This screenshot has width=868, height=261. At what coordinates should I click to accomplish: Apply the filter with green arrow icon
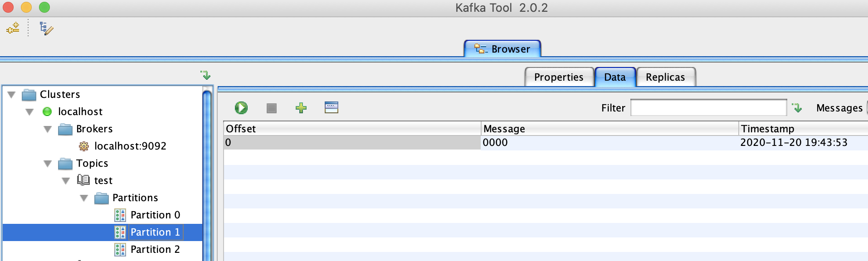[797, 107]
